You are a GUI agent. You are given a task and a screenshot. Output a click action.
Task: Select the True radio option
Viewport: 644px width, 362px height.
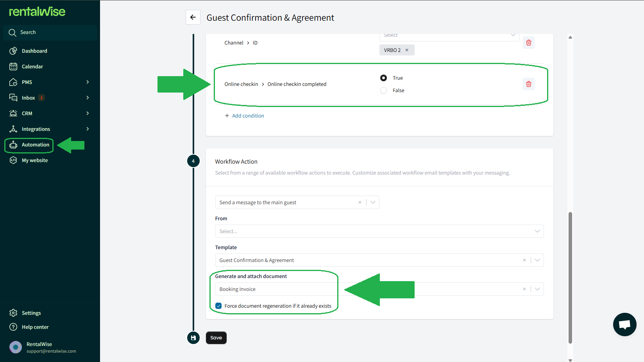(x=384, y=78)
